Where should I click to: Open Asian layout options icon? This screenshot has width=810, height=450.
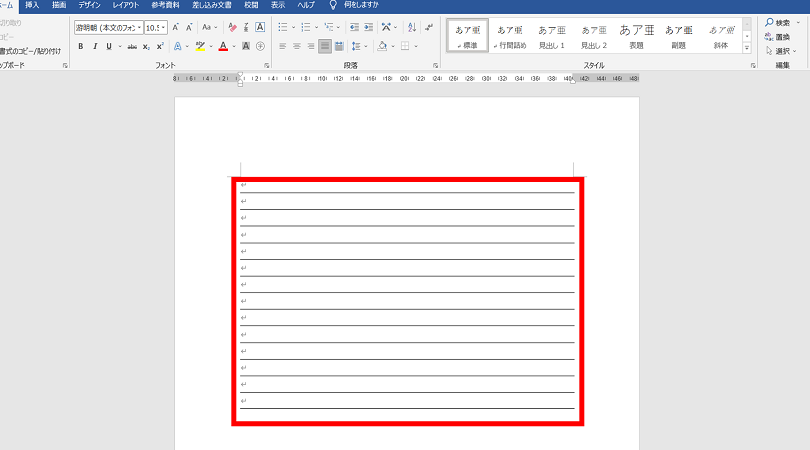click(x=386, y=27)
